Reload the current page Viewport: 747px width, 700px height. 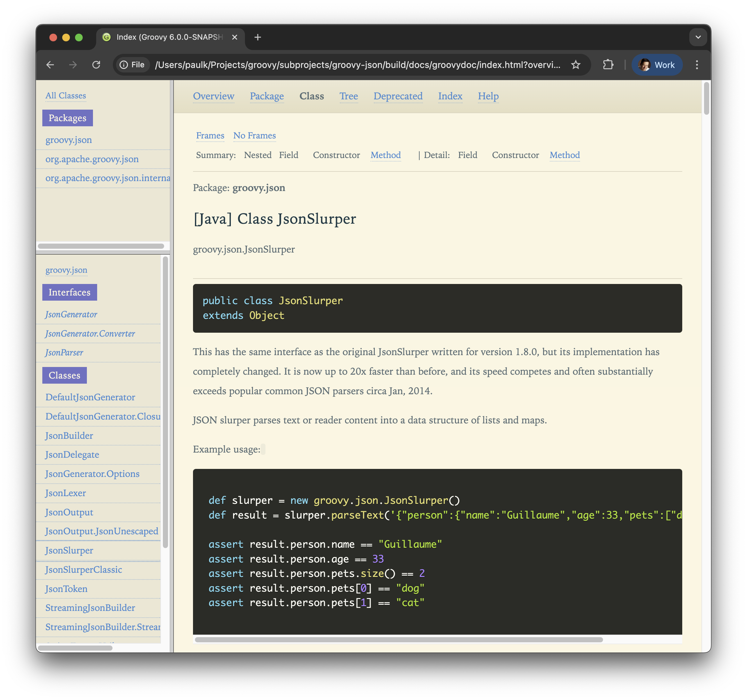click(x=96, y=65)
